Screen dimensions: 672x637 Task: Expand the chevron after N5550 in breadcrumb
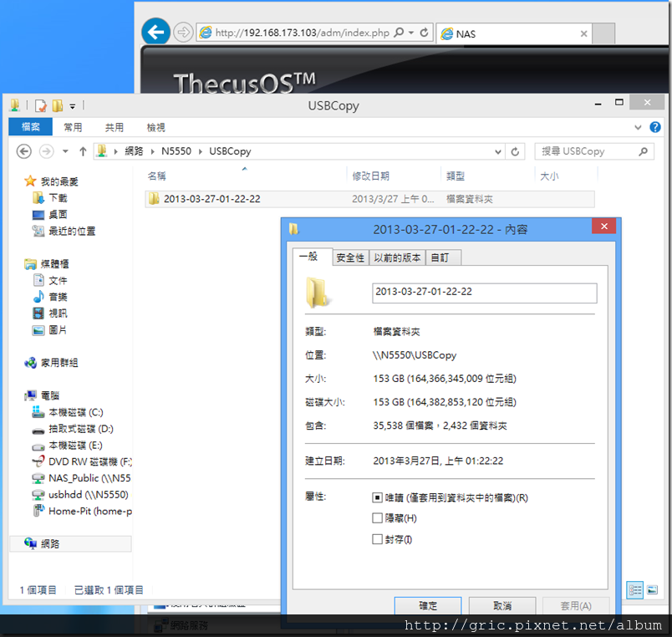click(200, 151)
